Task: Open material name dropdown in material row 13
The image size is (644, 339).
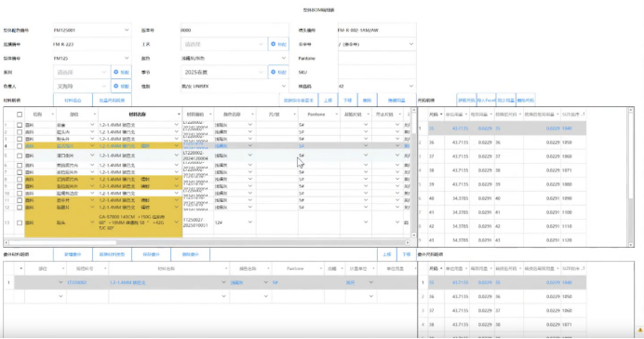Action: coord(177,223)
